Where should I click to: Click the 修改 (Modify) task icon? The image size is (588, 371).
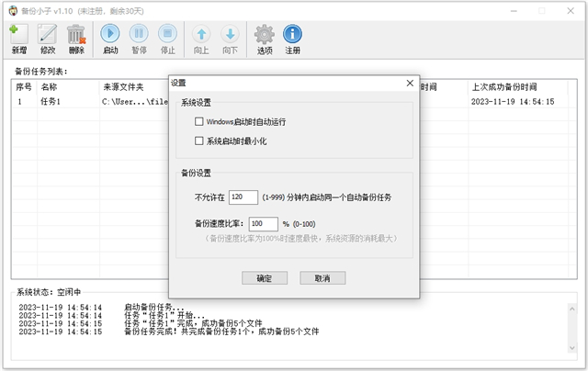click(48, 37)
